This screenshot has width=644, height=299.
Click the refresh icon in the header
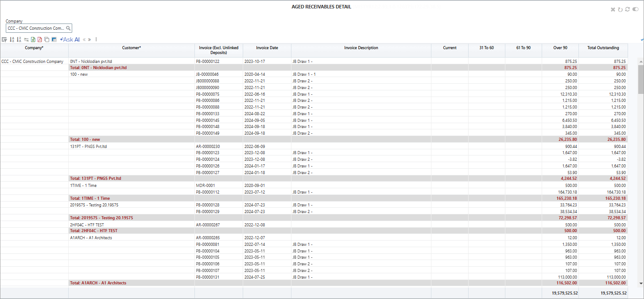tap(627, 9)
